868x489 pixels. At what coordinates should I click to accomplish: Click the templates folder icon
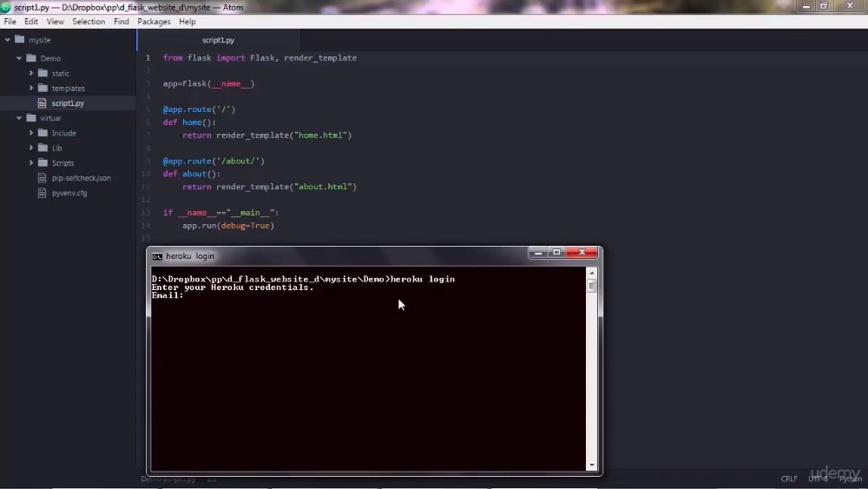(43, 88)
